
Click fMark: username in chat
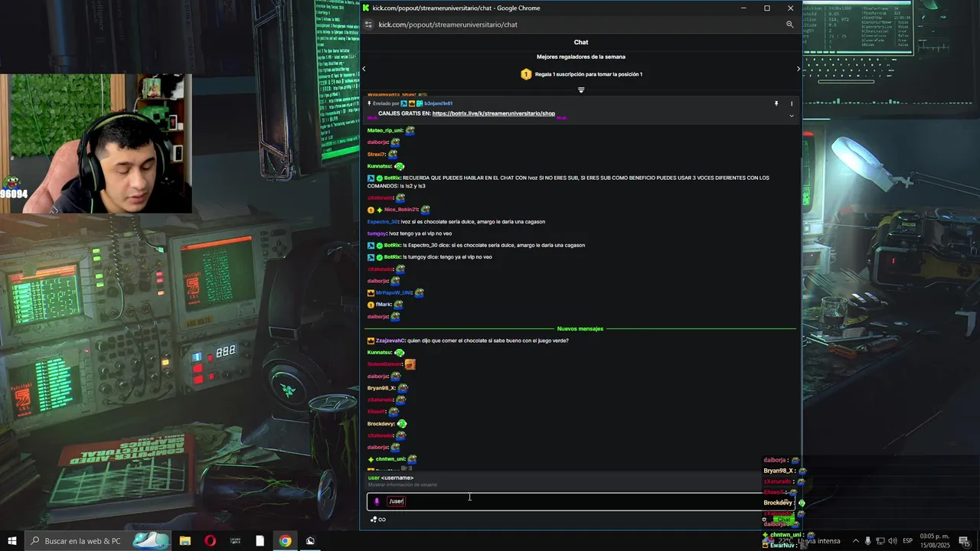point(384,305)
